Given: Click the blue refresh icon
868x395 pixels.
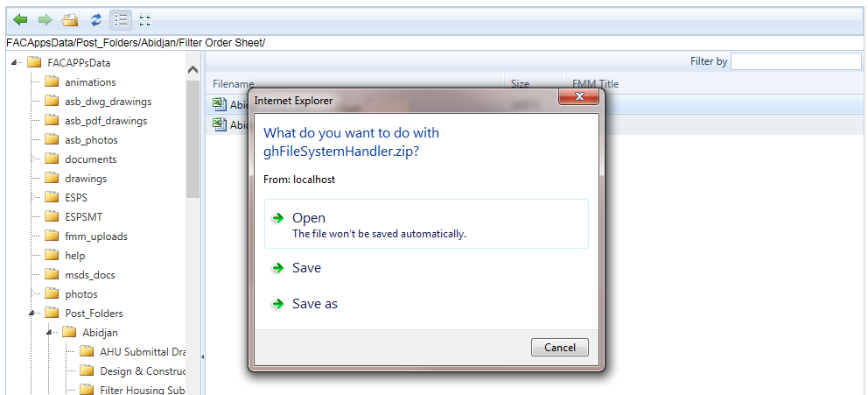Looking at the screenshot, I should coord(96,19).
